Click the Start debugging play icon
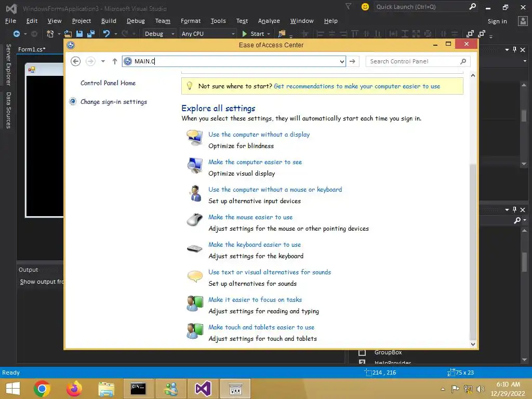The height and width of the screenshot is (399, 532). click(244, 34)
